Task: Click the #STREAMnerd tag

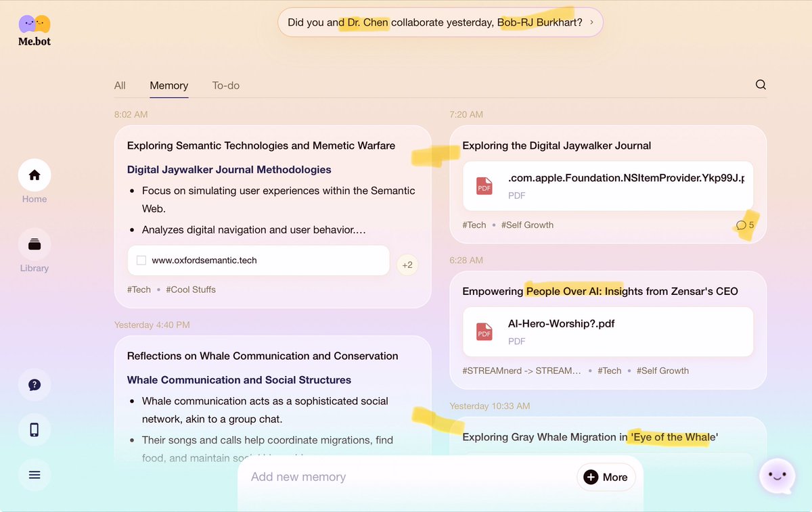Action: [522, 371]
